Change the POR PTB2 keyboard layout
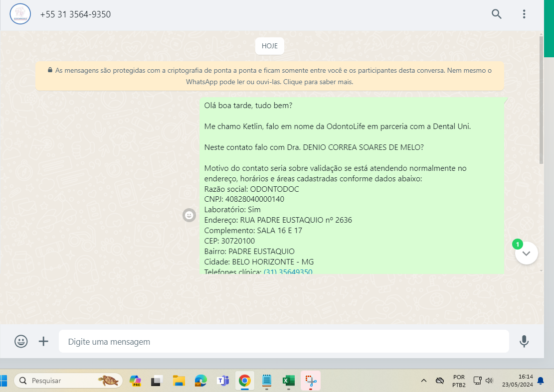554x392 pixels. pyautogui.click(x=459, y=381)
